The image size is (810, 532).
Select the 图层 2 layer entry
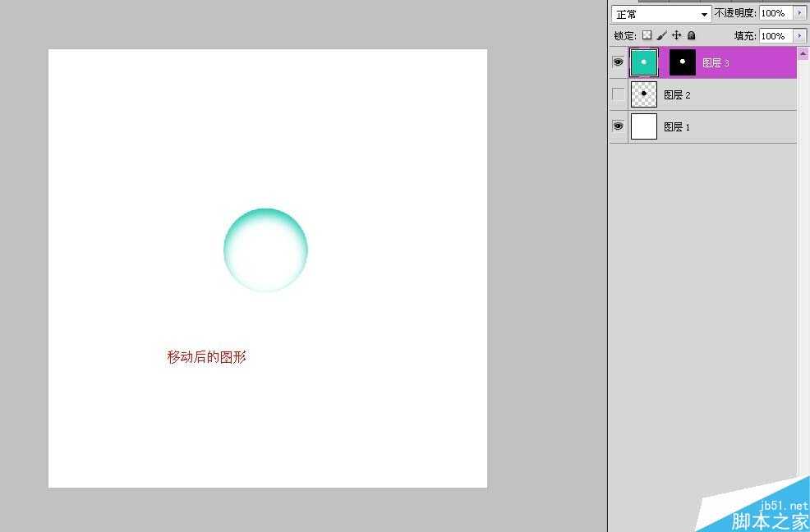coord(723,94)
